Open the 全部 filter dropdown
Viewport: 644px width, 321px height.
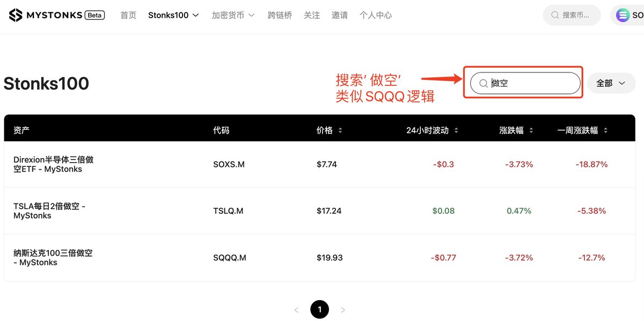tap(611, 83)
